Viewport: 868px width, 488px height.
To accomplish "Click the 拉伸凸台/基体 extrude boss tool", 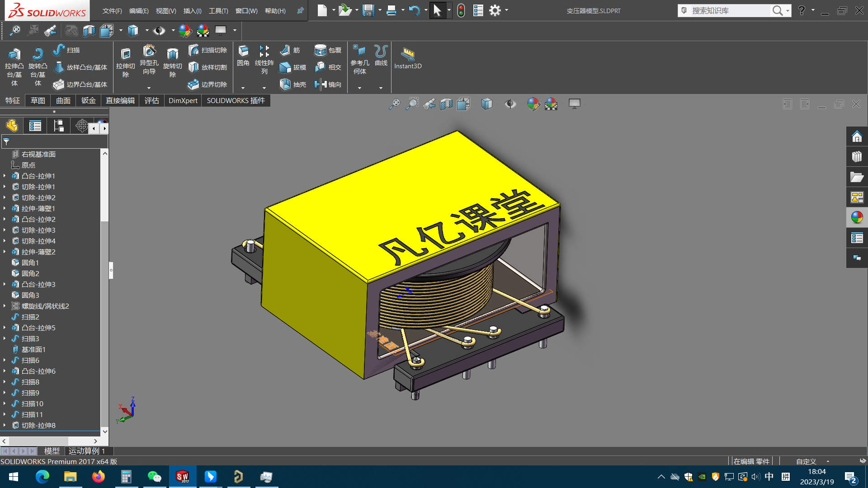I will point(14,66).
